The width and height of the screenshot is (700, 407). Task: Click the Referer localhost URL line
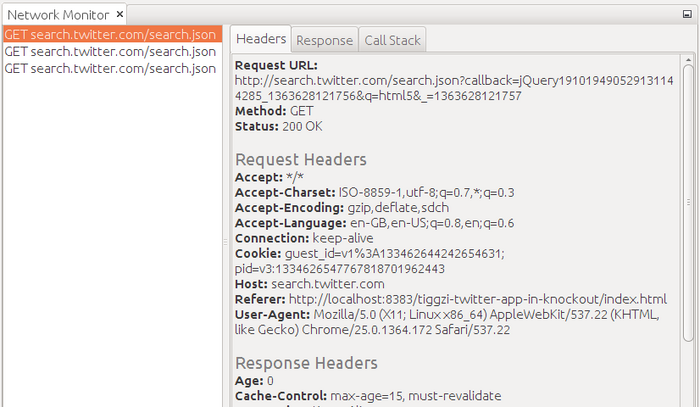[x=451, y=299]
